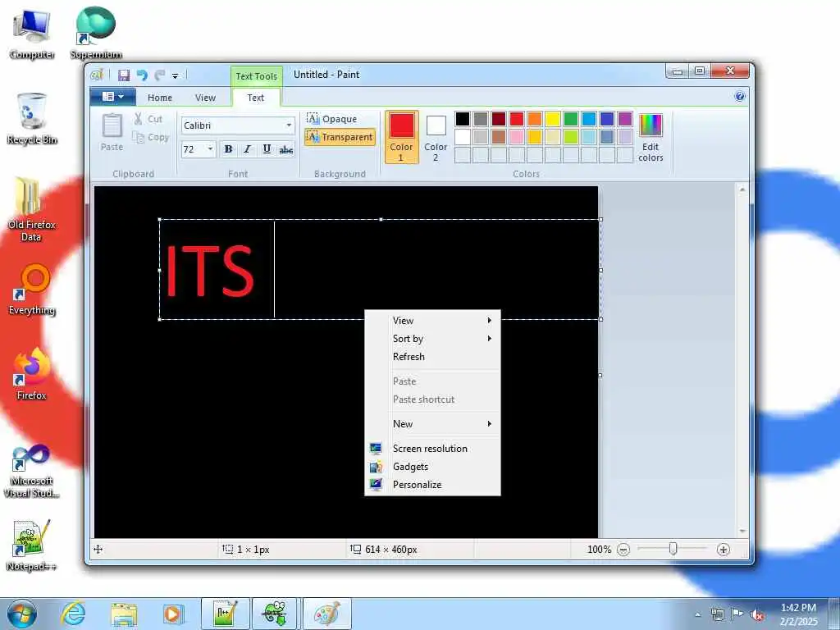Click vertical scrollbar up arrow in Paint
840x630 pixels.
pos(742,189)
